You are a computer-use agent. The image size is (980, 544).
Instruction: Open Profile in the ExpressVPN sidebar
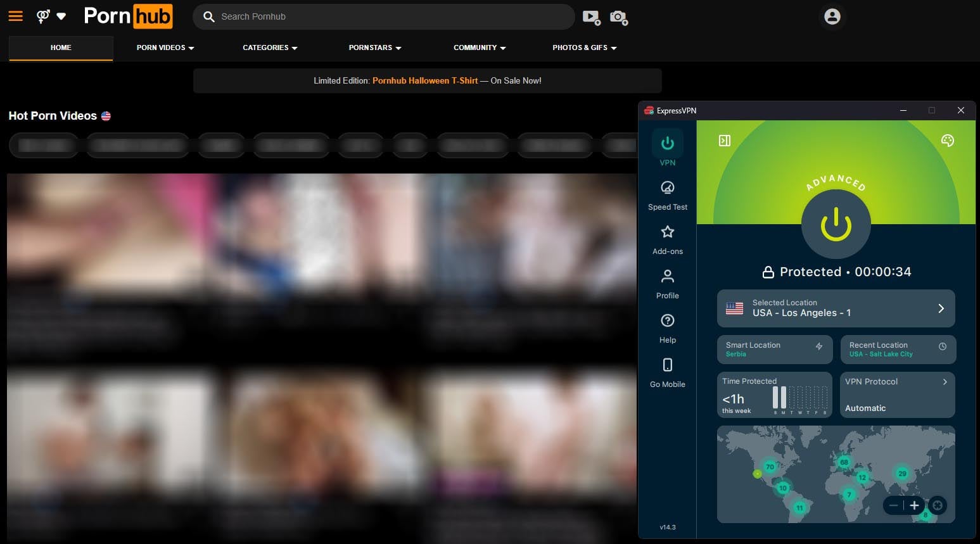[x=668, y=284]
